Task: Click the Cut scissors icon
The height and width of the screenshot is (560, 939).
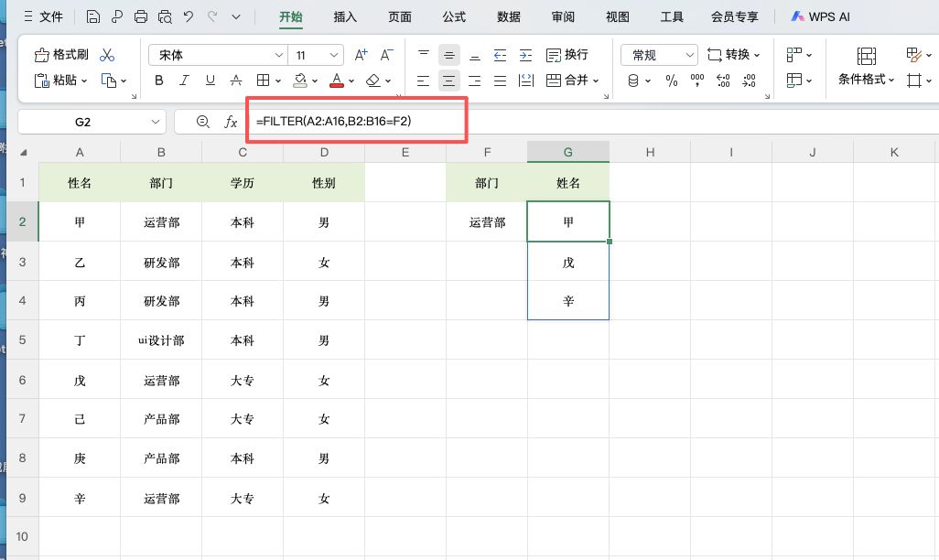Action: [108, 55]
